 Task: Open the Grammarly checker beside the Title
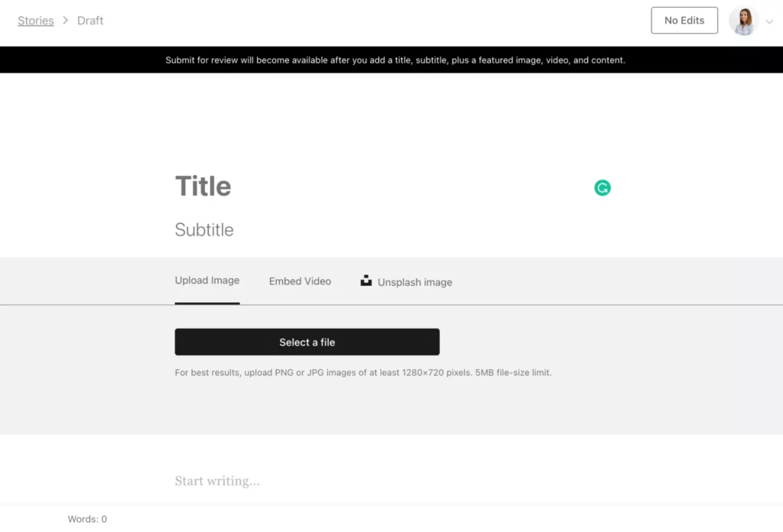[602, 187]
